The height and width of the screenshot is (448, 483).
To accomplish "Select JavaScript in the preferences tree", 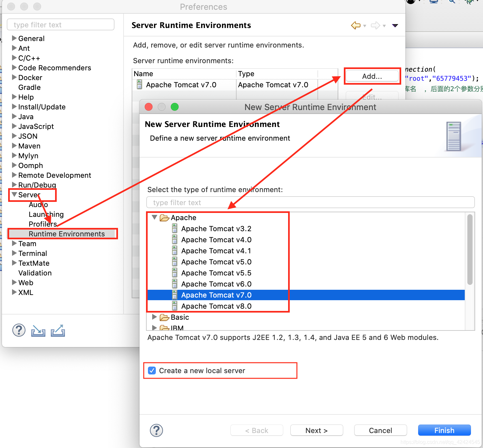I will 36,126.
